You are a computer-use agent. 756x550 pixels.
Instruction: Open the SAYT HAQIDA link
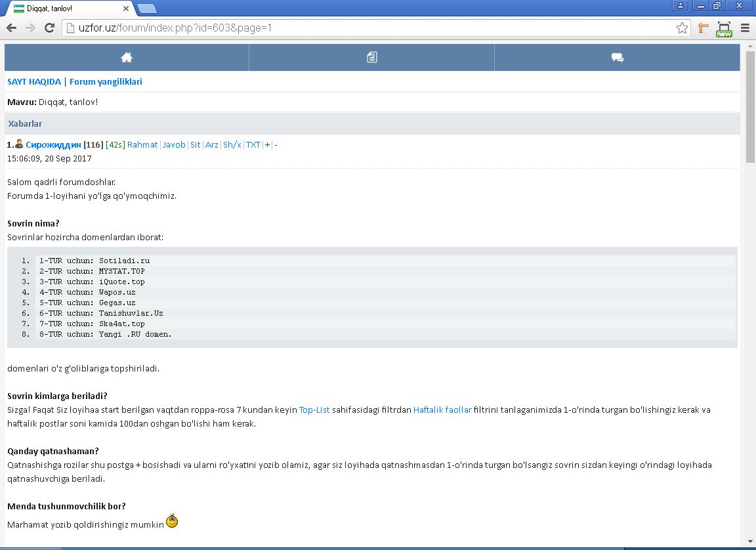pos(34,81)
